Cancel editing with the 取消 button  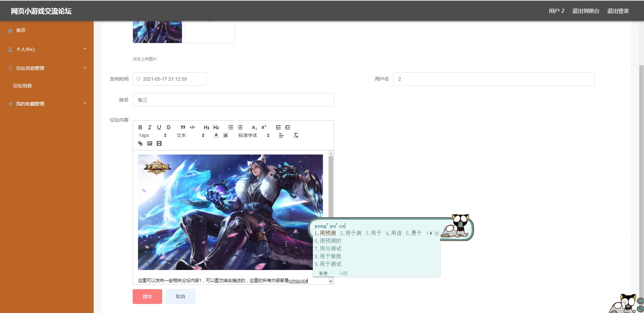coord(180,297)
